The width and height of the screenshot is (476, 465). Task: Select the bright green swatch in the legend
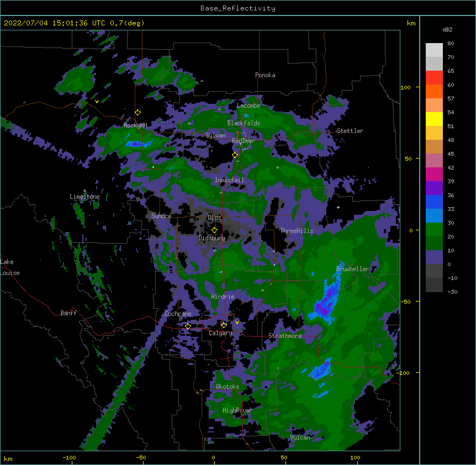(x=434, y=230)
